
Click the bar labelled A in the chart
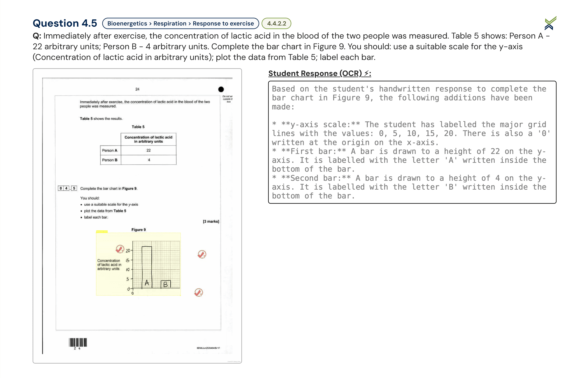coord(147,267)
